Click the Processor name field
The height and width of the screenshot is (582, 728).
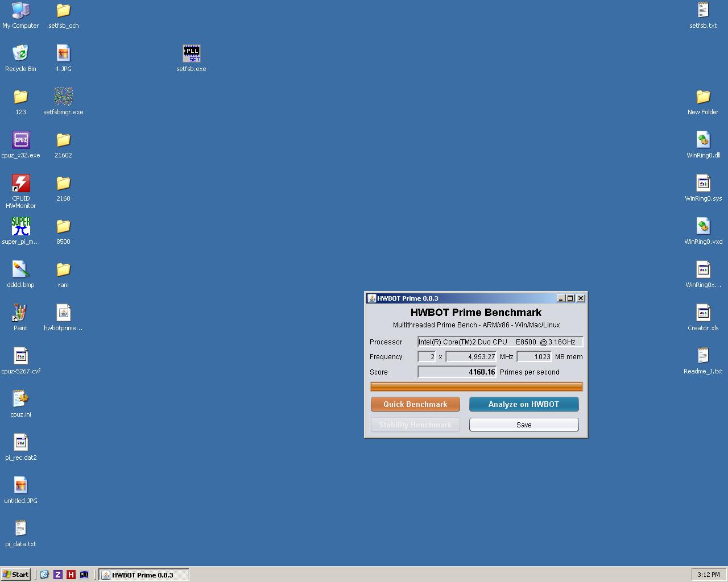pyautogui.click(x=500, y=342)
